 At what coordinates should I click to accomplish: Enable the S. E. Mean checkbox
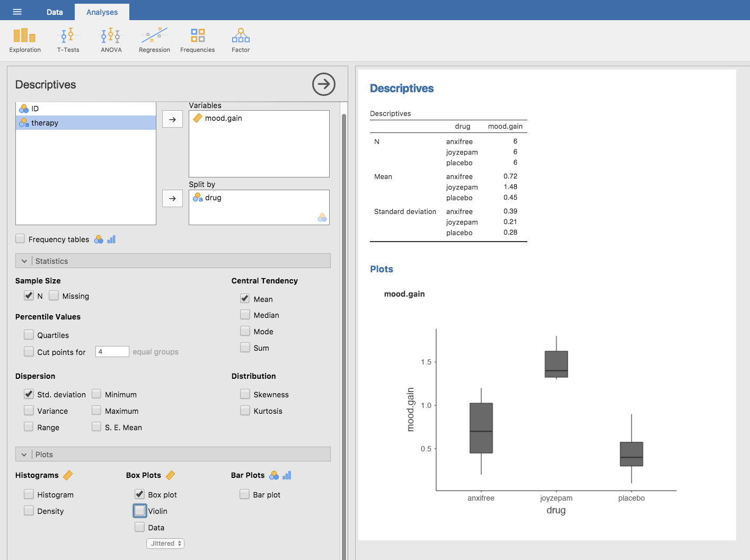96,427
